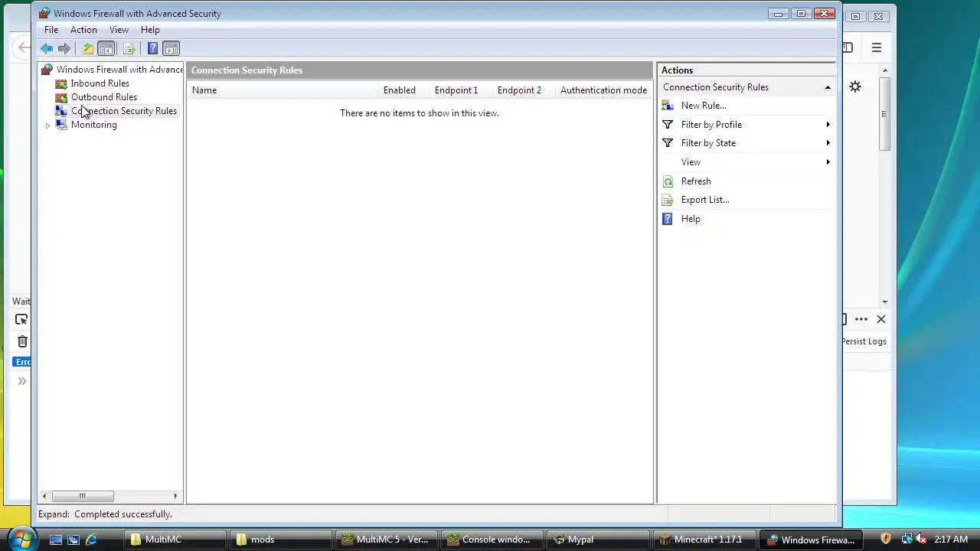
Task: Select the Monitoring node in the tree
Action: point(93,125)
